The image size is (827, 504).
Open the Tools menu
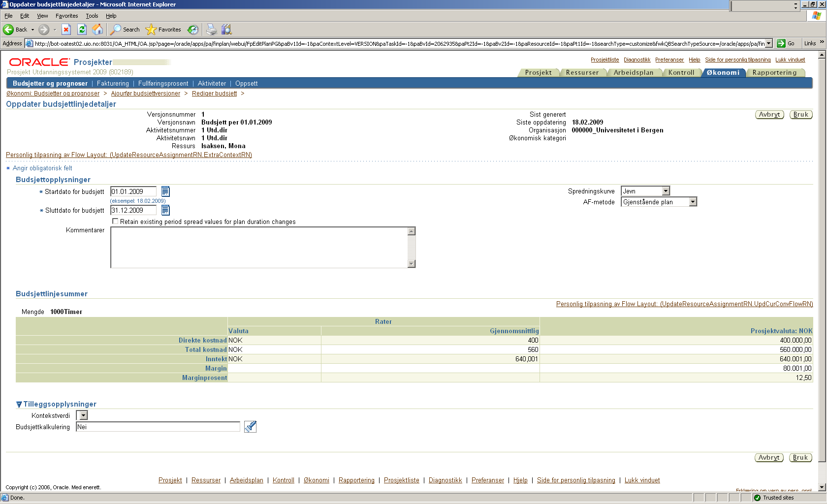92,16
